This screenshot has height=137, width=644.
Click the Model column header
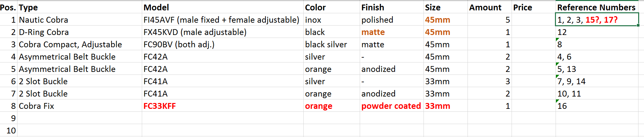[x=222, y=7]
